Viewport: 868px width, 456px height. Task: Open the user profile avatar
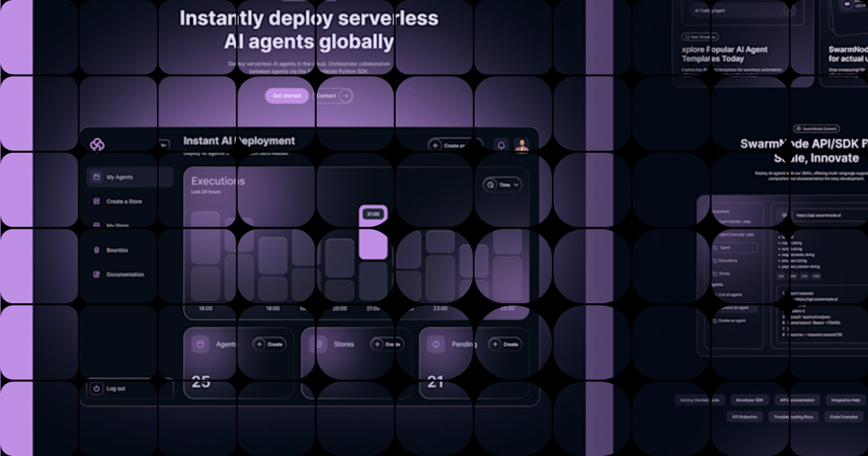(x=522, y=145)
